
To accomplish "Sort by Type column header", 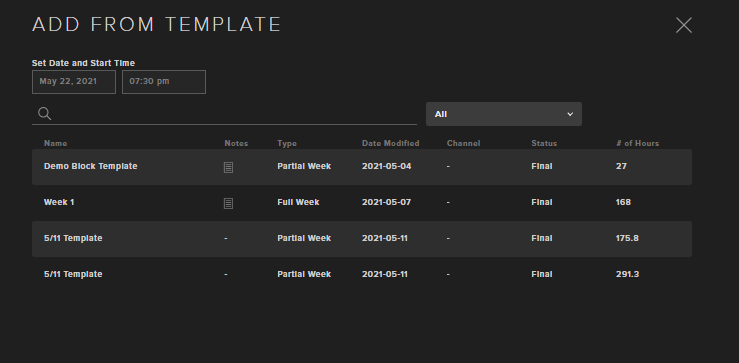I will (287, 143).
